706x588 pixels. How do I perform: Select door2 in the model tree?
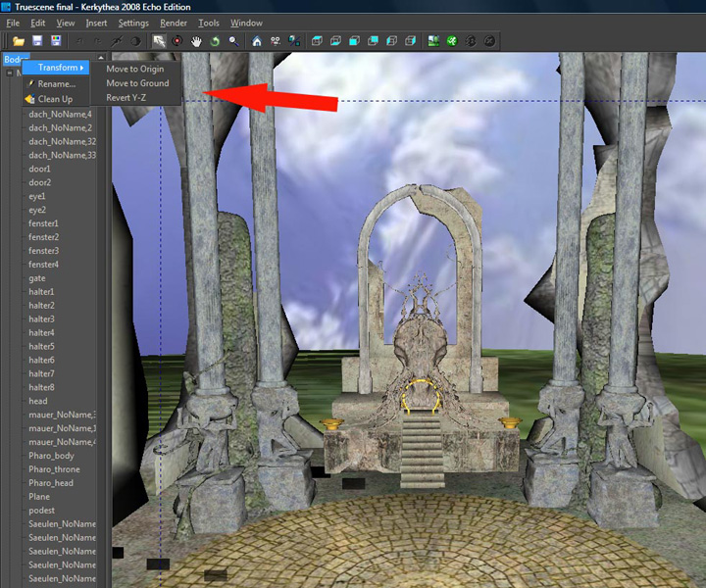tap(39, 182)
